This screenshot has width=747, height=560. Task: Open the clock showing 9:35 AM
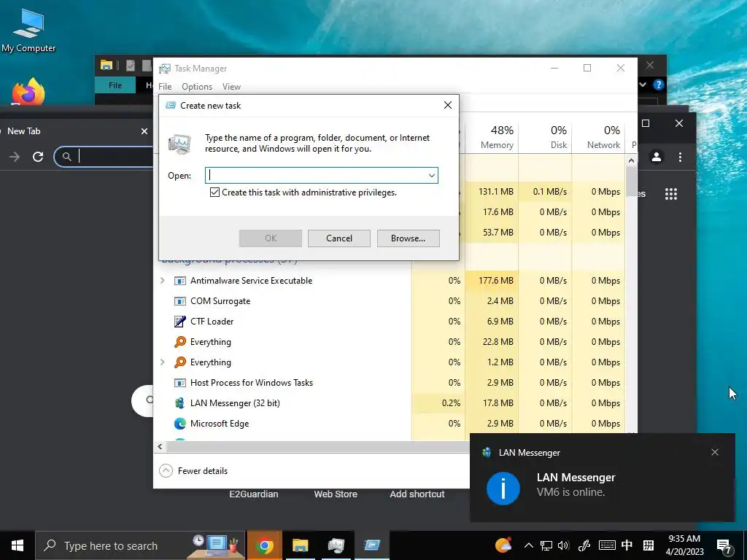(684, 545)
